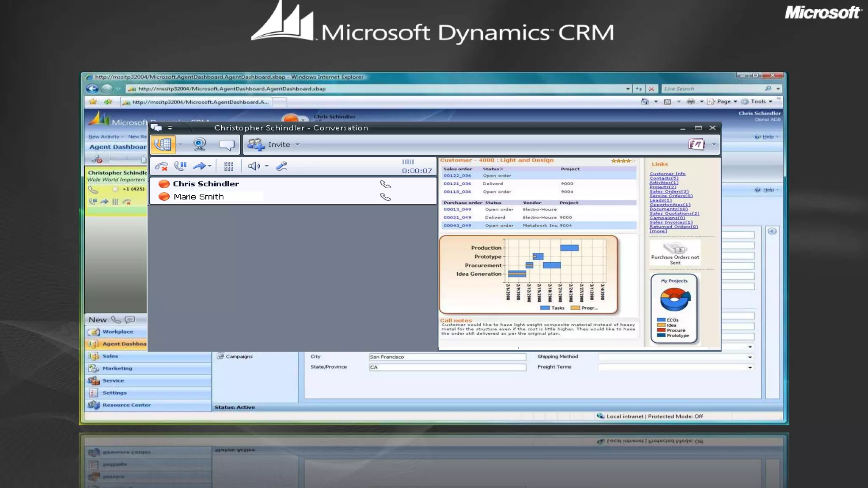The height and width of the screenshot is (488, 868).
Task: Click Purchase Orders not Sent tile
Action: point(675,253)
